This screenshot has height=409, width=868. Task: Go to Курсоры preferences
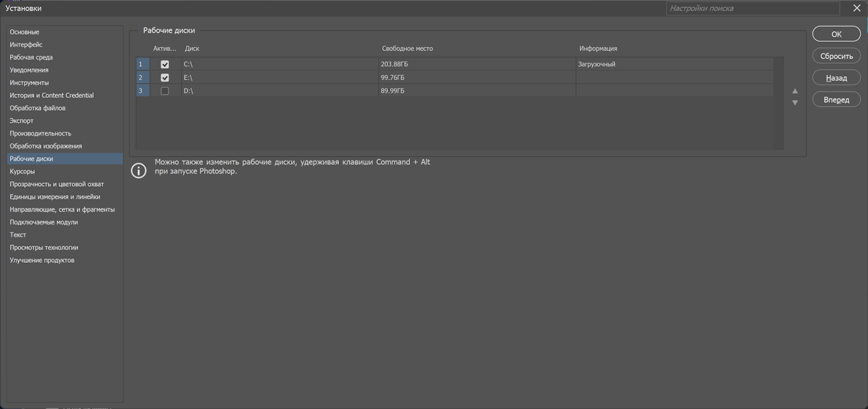[x=22, y=171]
